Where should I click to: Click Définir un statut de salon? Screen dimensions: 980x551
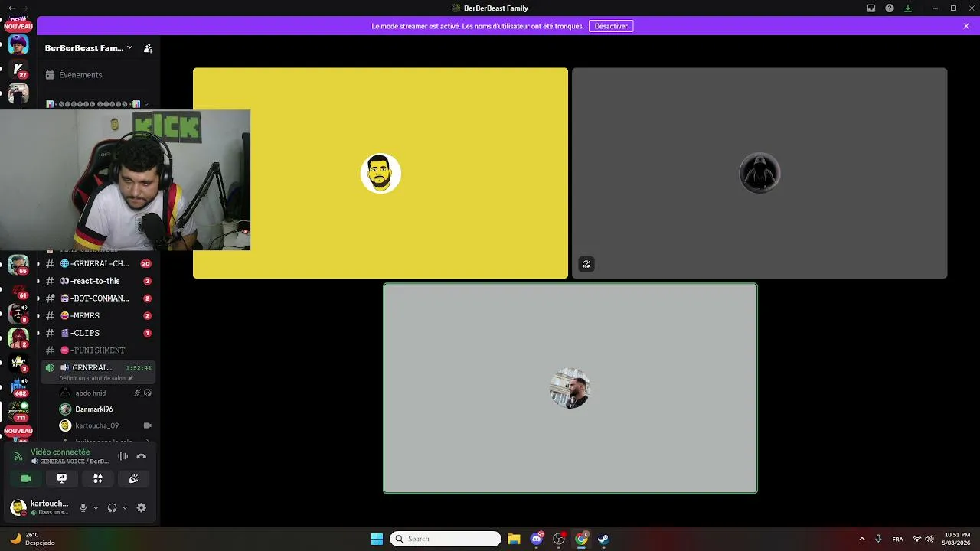coord(96,378)
